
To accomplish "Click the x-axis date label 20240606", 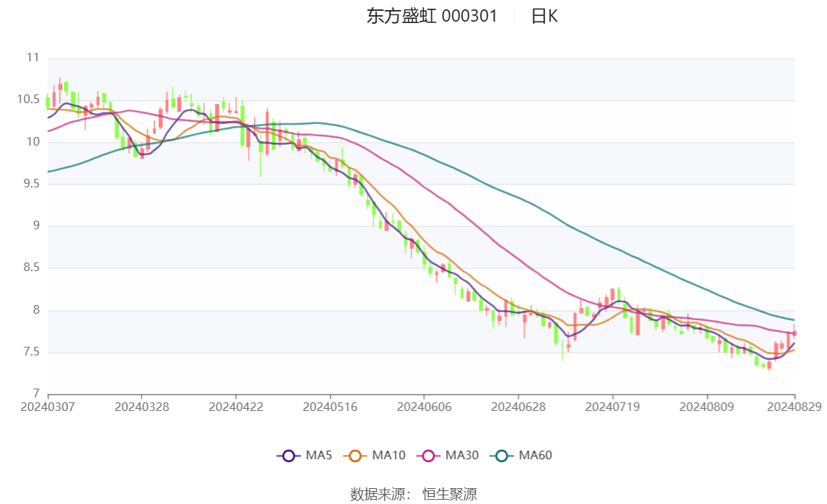I will (x=424, y=407).
